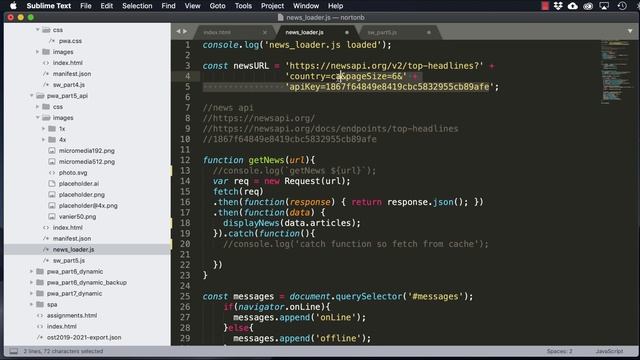Open ost2019-2021-export.json in the sidebar

point(84,338)
